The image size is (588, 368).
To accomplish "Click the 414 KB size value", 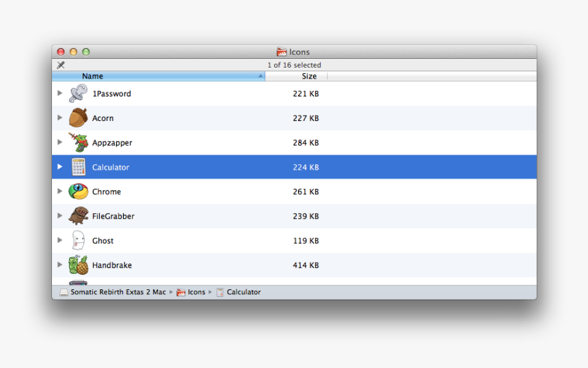I will [x=306, y=265].
